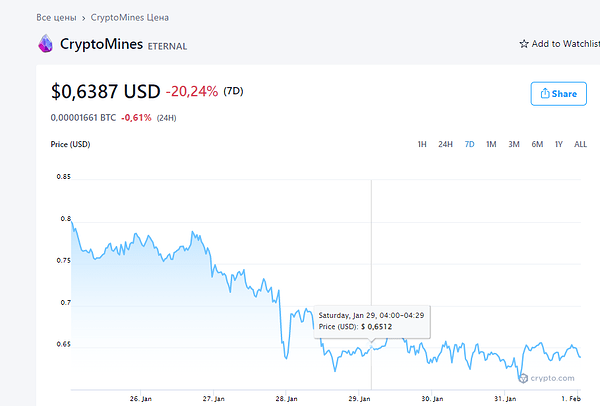Switch chart to 6M range
Viewport: 600px width, 406px height.
coord(537,144)
